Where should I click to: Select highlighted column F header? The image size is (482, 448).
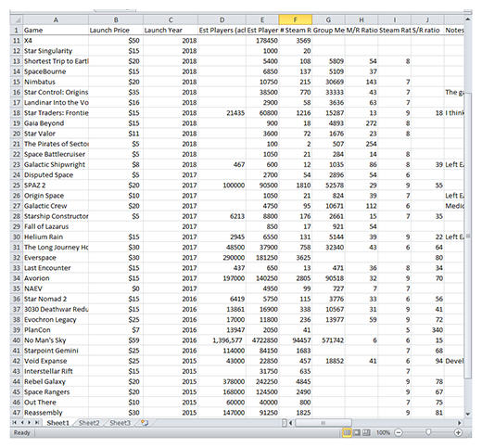(296, 19)
